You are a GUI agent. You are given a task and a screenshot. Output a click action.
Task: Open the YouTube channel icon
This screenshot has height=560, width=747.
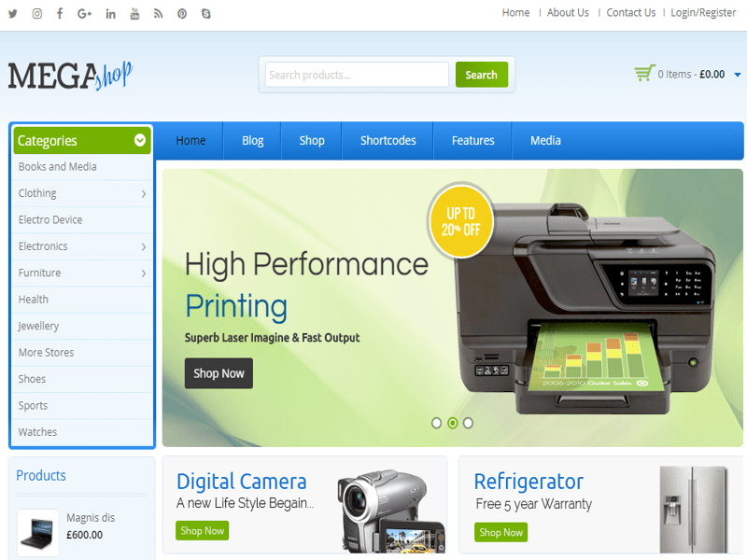pos(135,13)
